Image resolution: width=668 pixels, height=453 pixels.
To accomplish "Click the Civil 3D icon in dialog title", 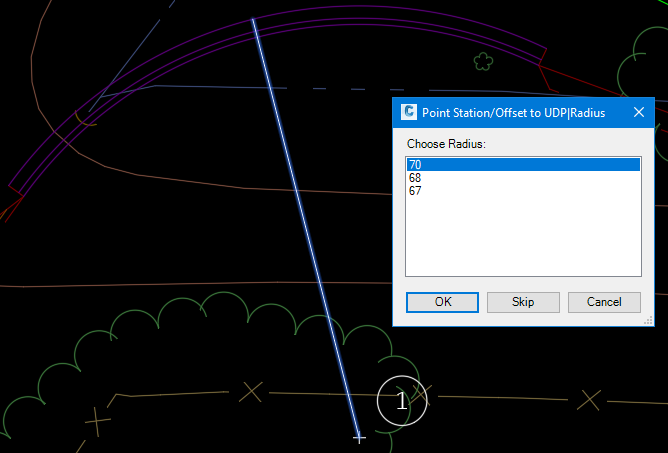I will pos(408,112).
